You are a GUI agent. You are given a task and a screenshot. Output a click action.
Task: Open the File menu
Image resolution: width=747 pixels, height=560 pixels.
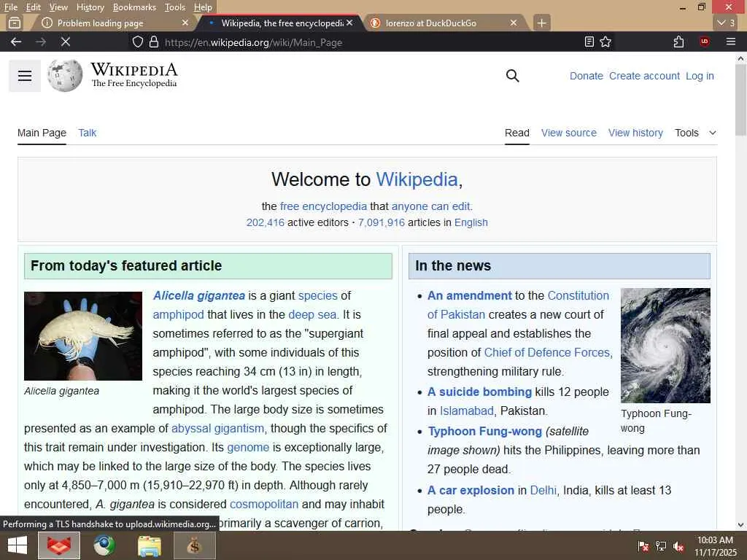tap(10, 7)
